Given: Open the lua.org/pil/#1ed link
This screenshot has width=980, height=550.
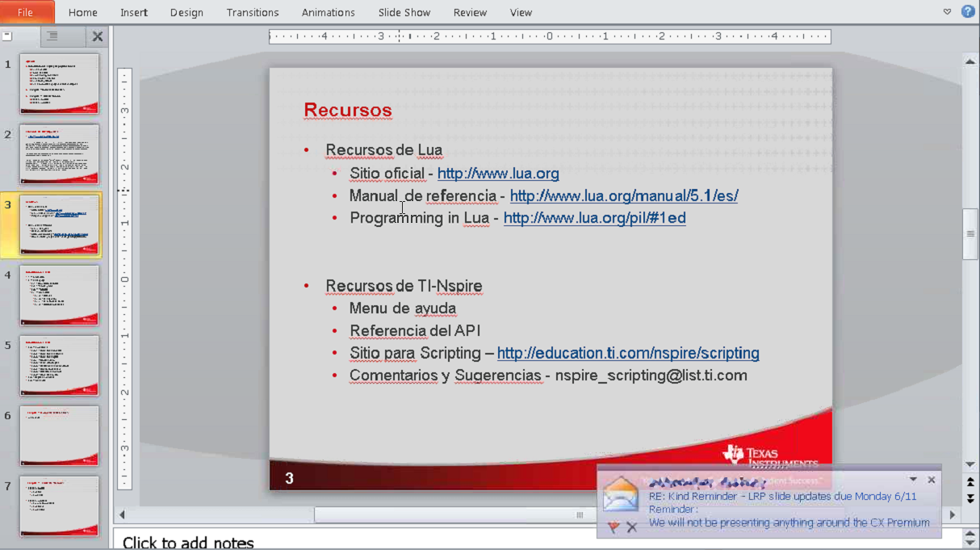Looking at the screenshot, I should coord(595,218).
